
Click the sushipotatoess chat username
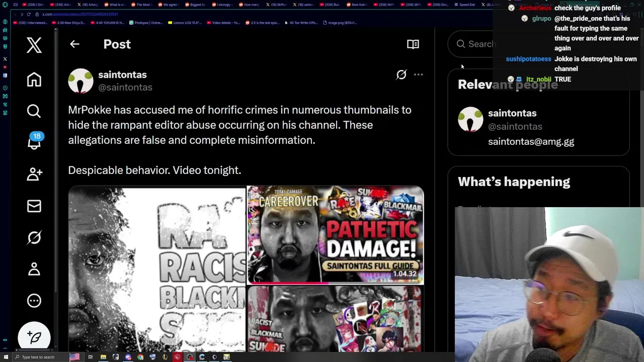528,59
